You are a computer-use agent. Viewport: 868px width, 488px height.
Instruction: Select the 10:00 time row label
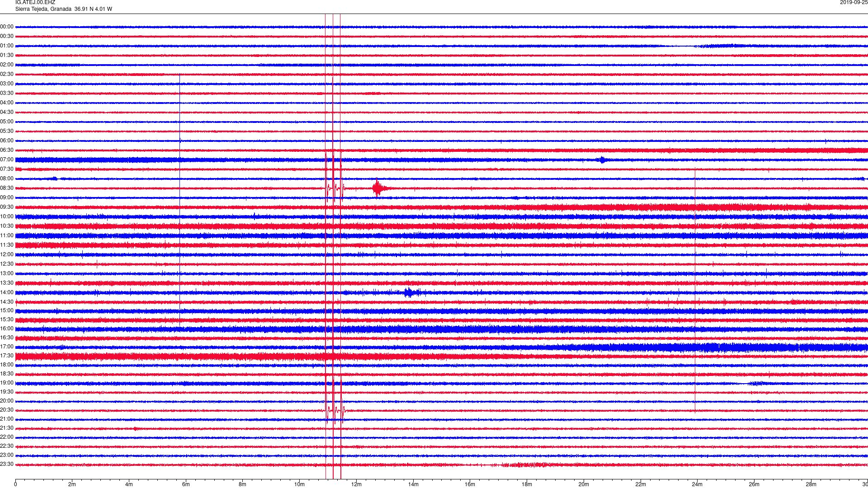point(7,217)
